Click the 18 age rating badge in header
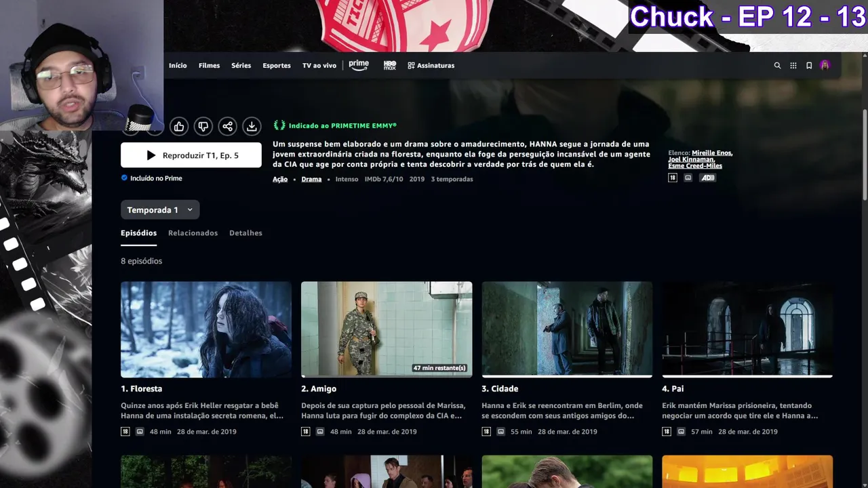 672,178
